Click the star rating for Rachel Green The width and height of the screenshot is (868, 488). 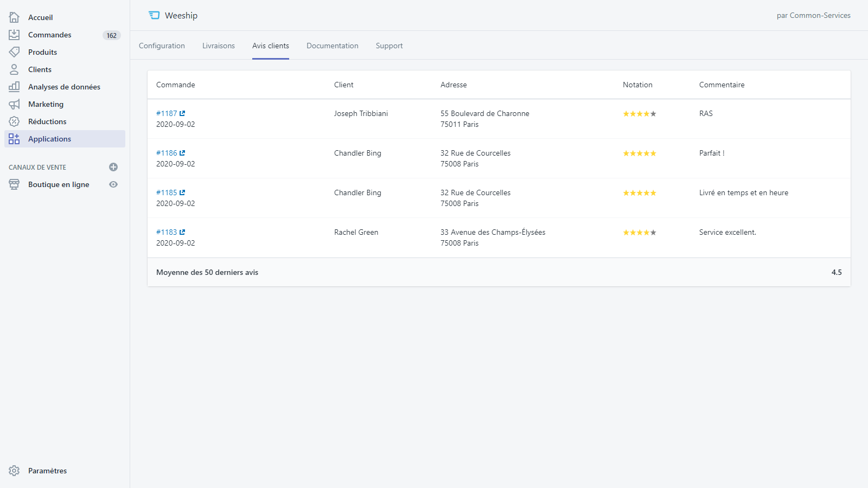640,233
